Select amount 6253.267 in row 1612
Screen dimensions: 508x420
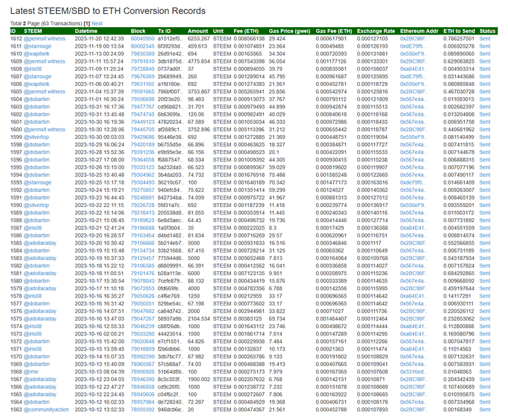(x=198, y=38)
